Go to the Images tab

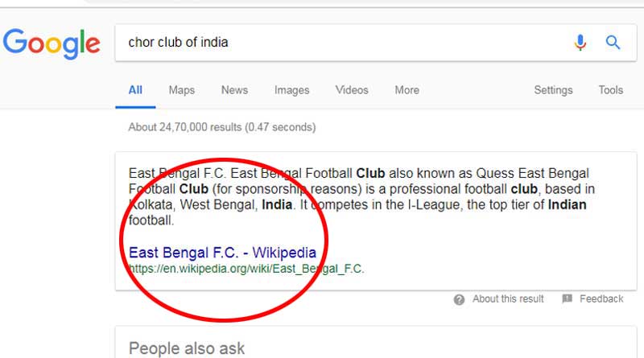pyautogui.click(x=291, y=90)
